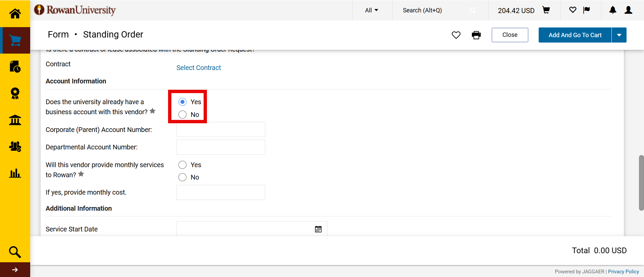Open the All search category dropdown
This screenshot has height=277, width=644.
point(371,10)
